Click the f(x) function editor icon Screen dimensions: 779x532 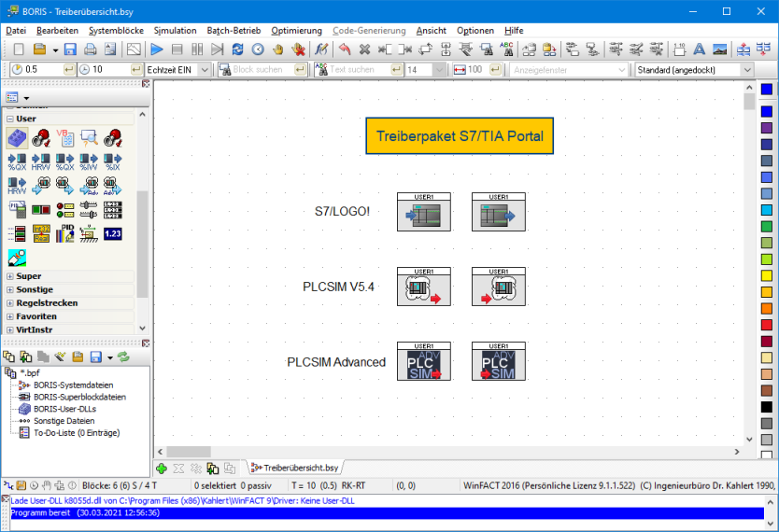point(321,49)
